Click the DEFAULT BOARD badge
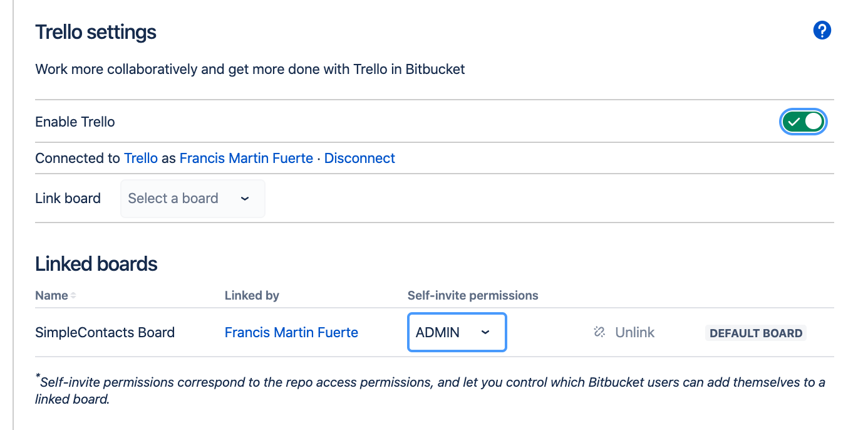The height and width of the screenshot is (430, 868). pos(756,333)
